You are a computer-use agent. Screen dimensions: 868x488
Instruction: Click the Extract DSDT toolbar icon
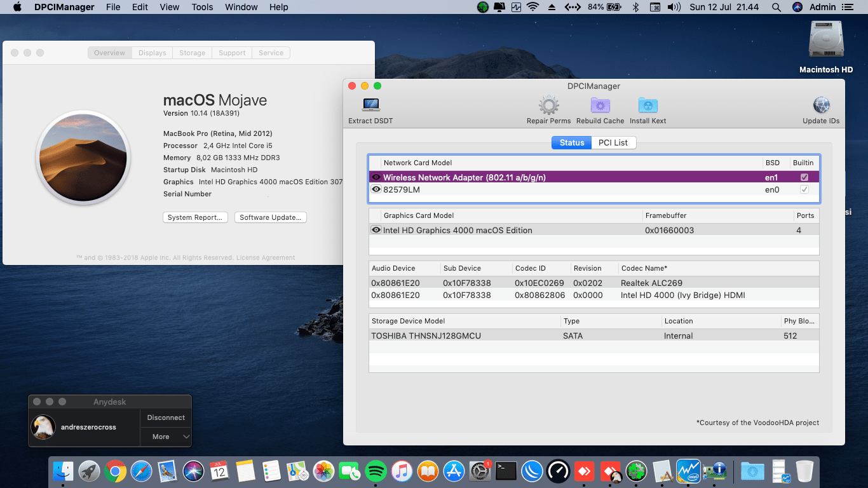pyautogui.click(x=370, y=105)
